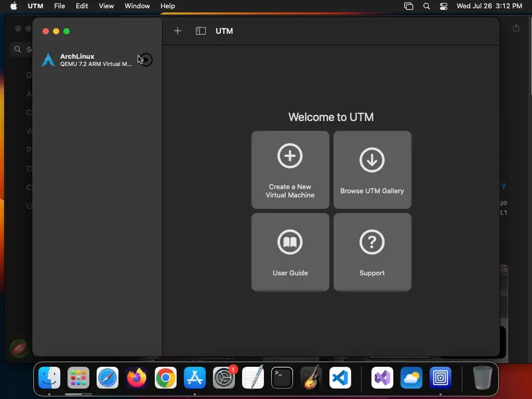532x399 pixels.
Task: Open System Settings from the Dock
Action: (x=224, y=378)
